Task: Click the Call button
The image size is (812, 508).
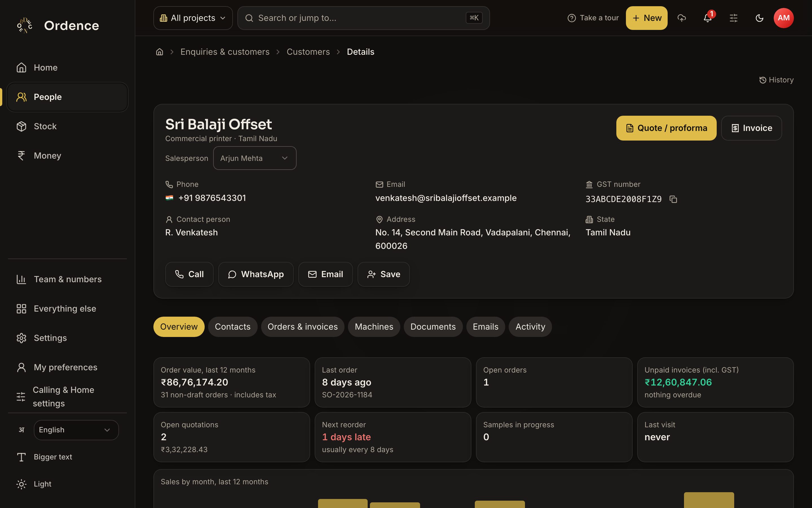Action: 189,274
